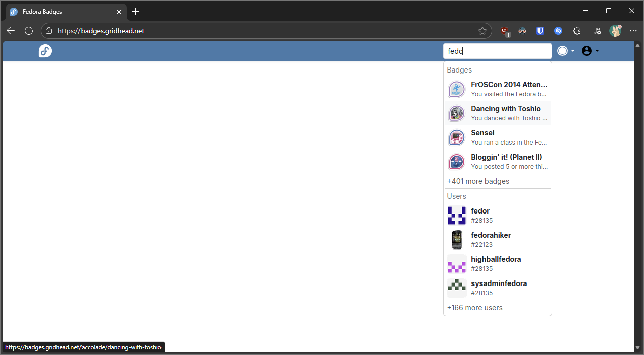This screenshot has height=355, width=644.
Task: Reload the page
Action: pyautogui.click(x=29, y=31)
